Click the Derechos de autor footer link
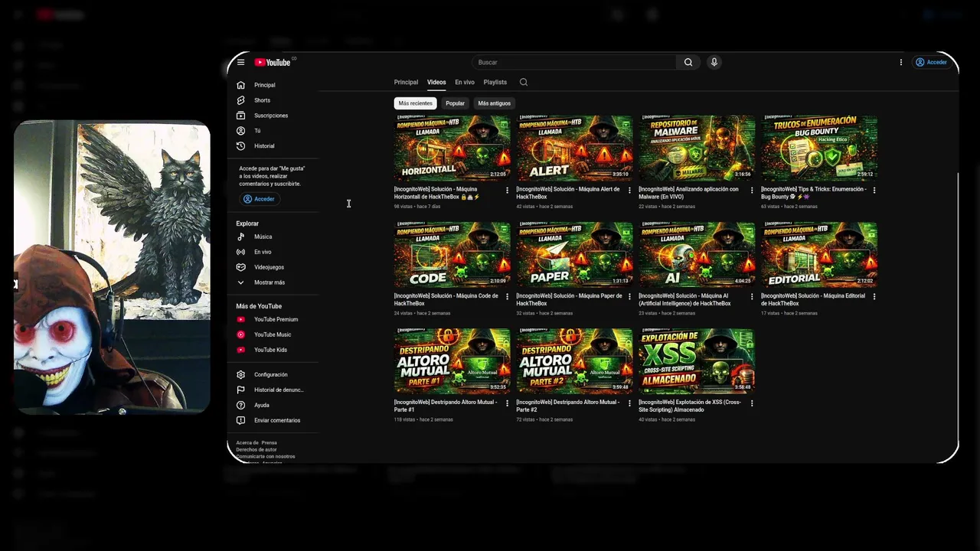 click(x=256, y=450)
